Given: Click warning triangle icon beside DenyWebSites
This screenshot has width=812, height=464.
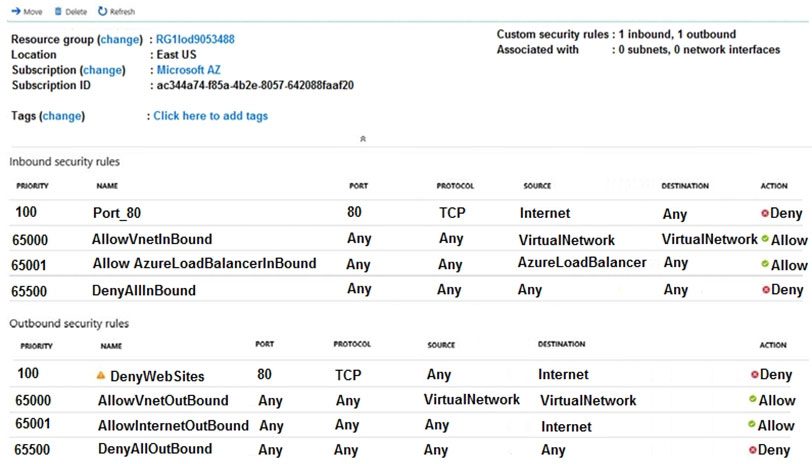Looking at the screenshot, I should 101,375.
